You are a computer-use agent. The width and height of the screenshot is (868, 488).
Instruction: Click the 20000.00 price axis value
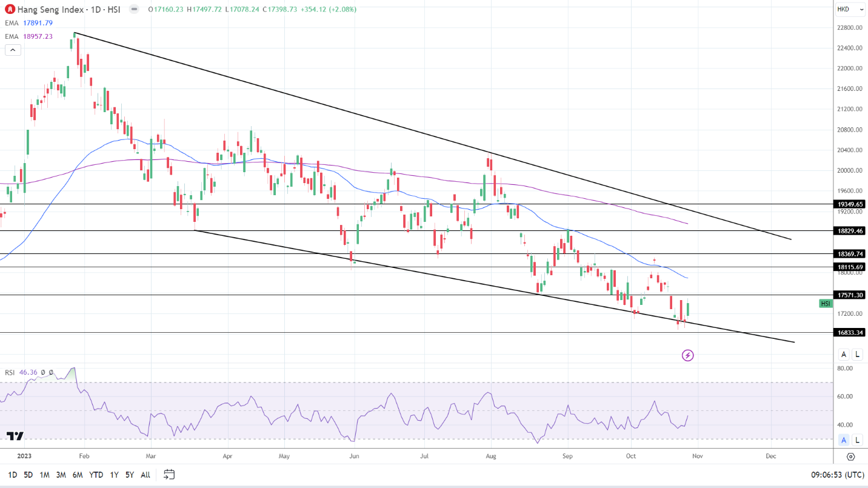click(850, 171)
